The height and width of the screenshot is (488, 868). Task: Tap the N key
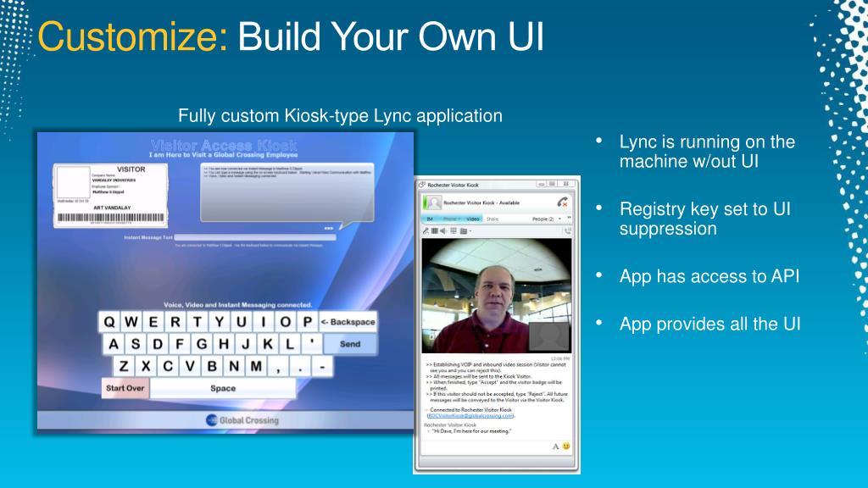pos(234,366)
